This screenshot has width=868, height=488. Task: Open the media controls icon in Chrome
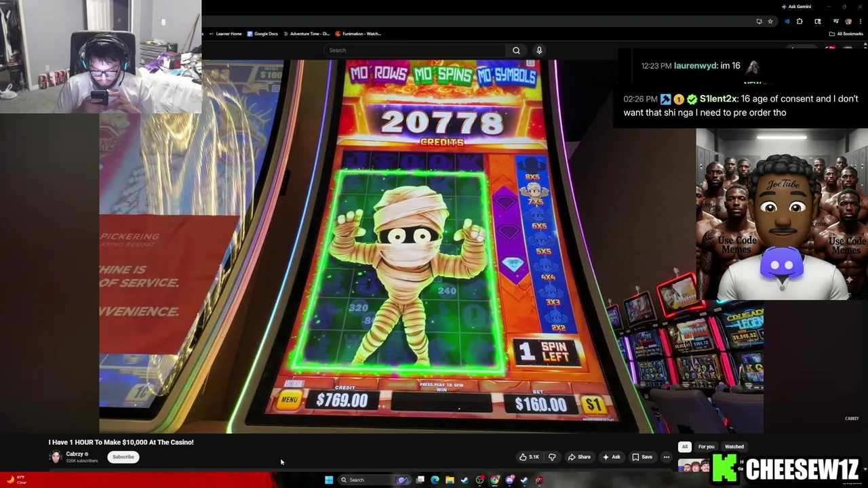[x=835, y=21]
